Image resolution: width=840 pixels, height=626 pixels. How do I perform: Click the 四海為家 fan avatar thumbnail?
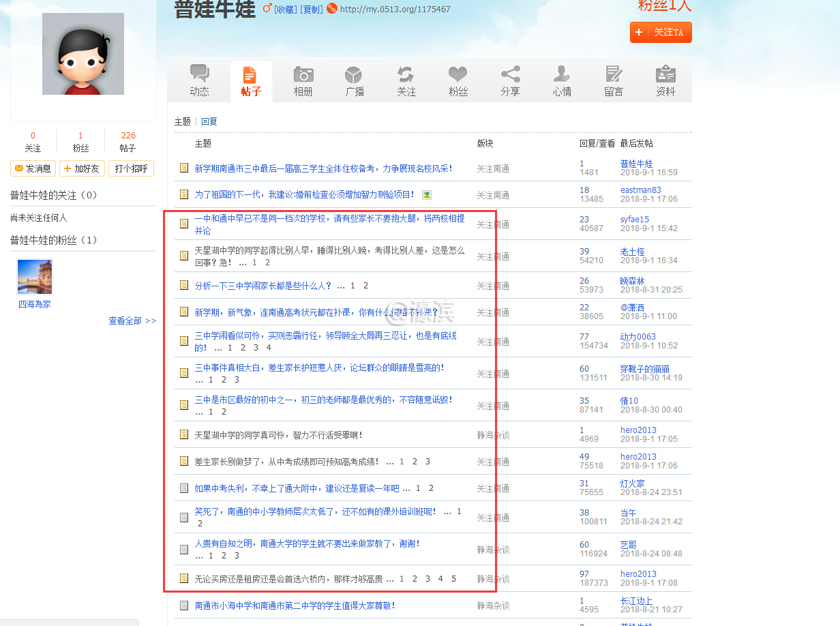tap(35, 277)
